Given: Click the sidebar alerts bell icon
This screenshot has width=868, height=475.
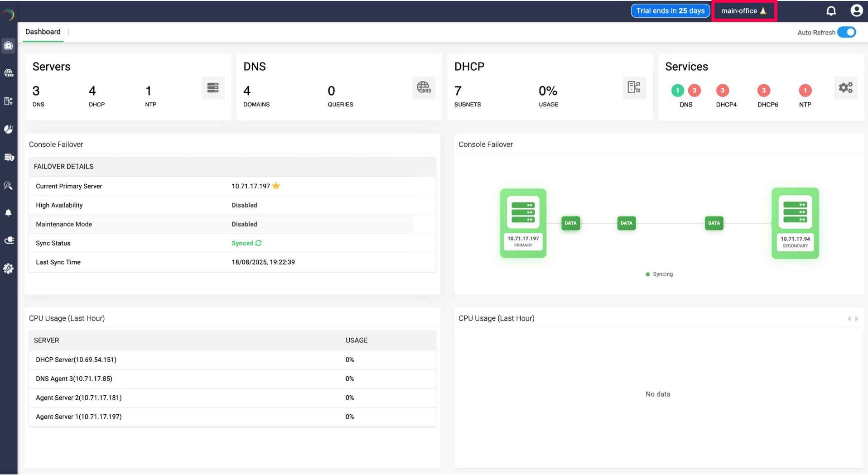Looking at the screenshot, I should click(x=9, y=213).
